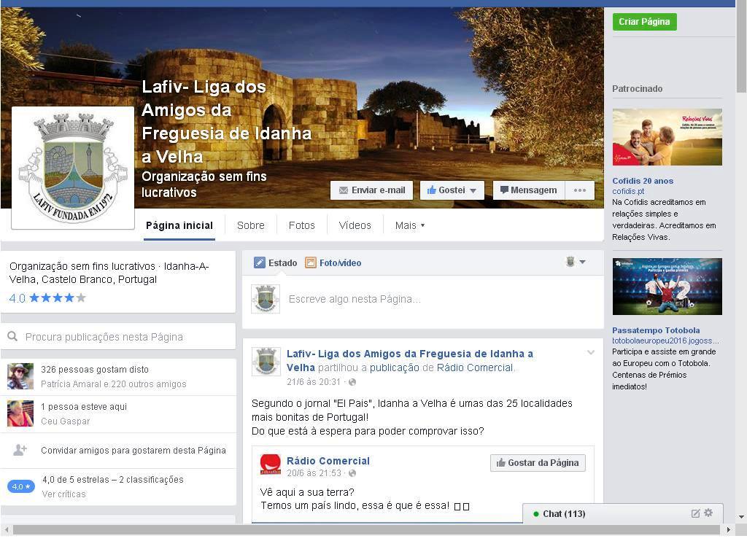Screen dimensions: 747x560
Task: Click the Criar Página button
Action: 644,22
